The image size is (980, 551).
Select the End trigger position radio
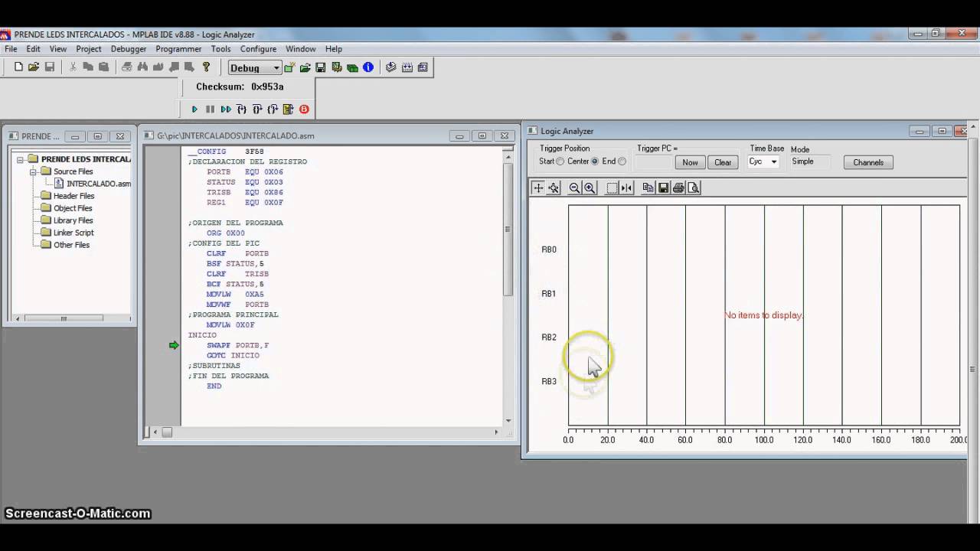pyautogui.click(x=622, y=161)
